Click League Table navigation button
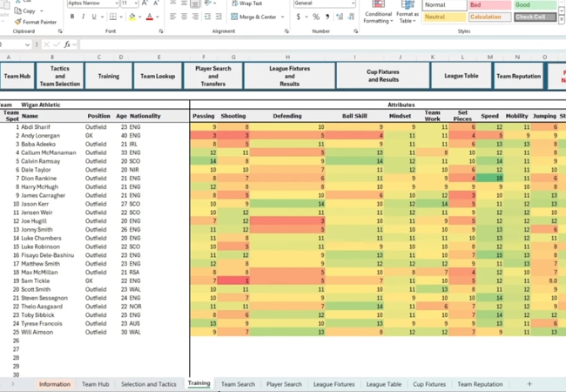The height and width of the screenshot is (392, 566). (x=462, y=76)
